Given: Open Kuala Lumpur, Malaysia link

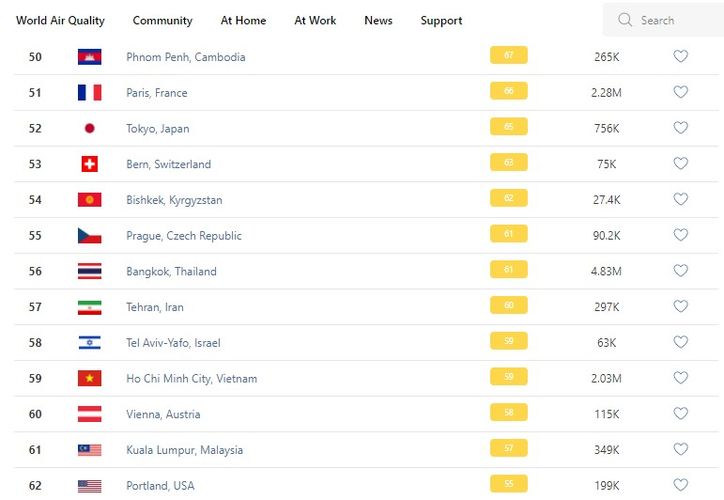Looking at the screenshot, I should tap(184, 450).
